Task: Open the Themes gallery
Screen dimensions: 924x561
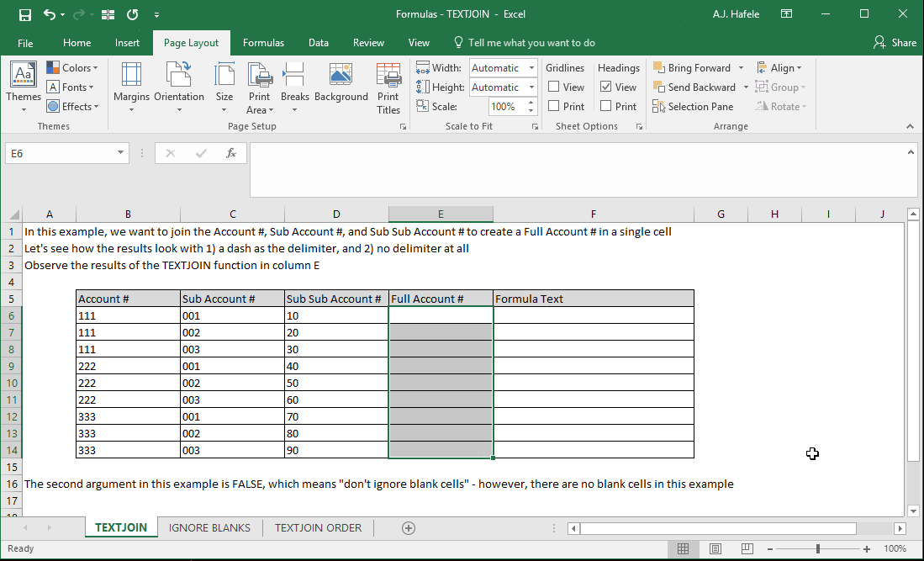Action: pos(24,87)
